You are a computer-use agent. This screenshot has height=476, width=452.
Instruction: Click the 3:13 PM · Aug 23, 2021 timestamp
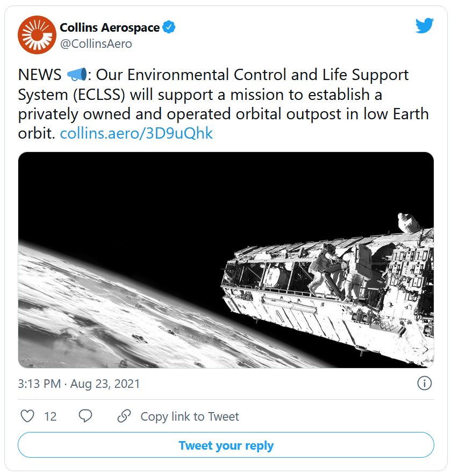coord(79,384)
